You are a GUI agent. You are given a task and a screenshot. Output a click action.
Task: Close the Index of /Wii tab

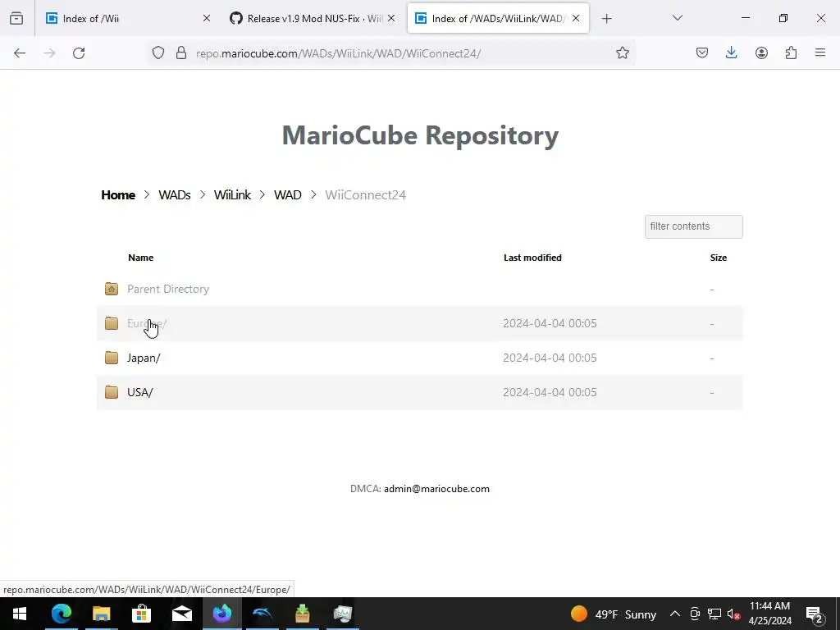click(x=206, y=18)
